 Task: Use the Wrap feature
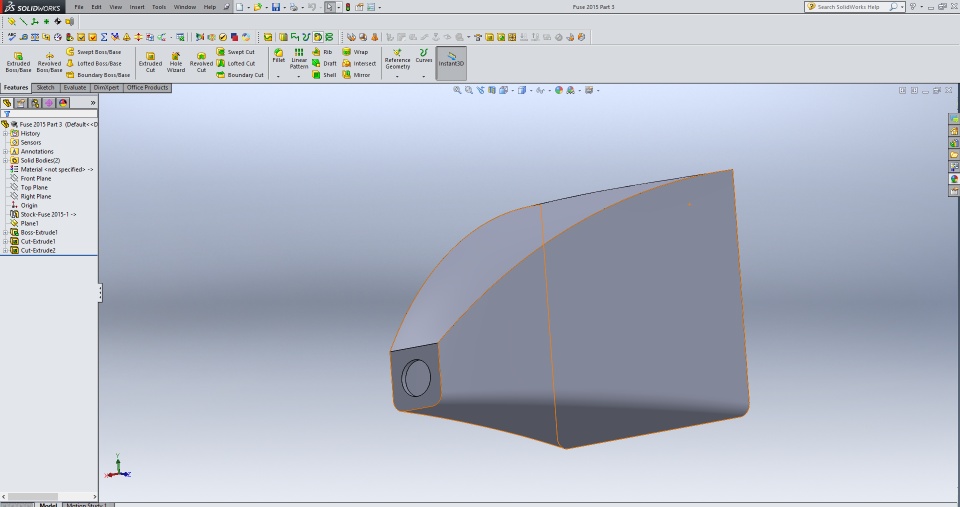tap(355, 52)
